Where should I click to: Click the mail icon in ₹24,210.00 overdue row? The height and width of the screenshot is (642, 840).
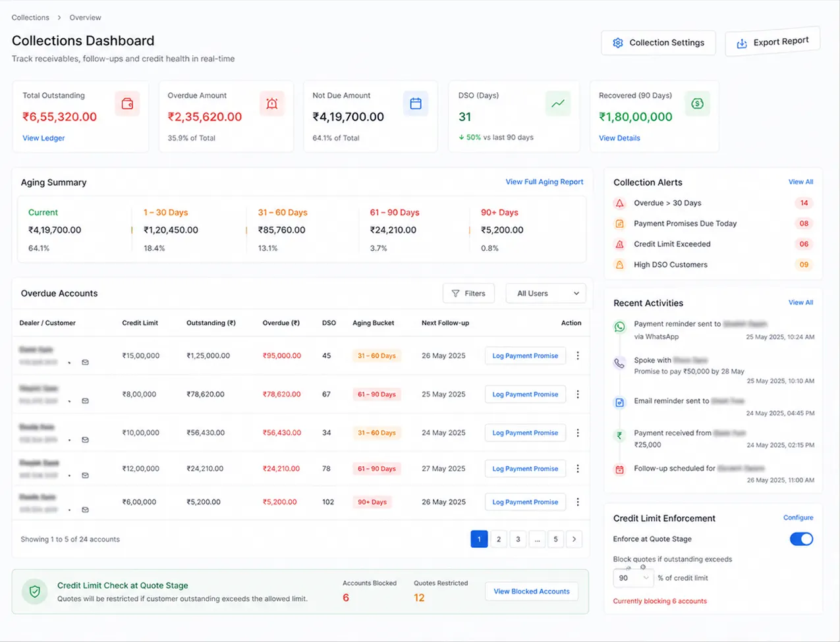[x=85, y=475]
